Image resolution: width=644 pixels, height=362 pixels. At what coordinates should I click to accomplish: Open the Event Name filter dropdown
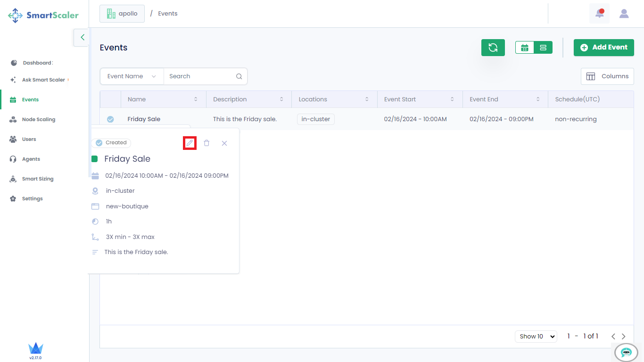point(132,76)
